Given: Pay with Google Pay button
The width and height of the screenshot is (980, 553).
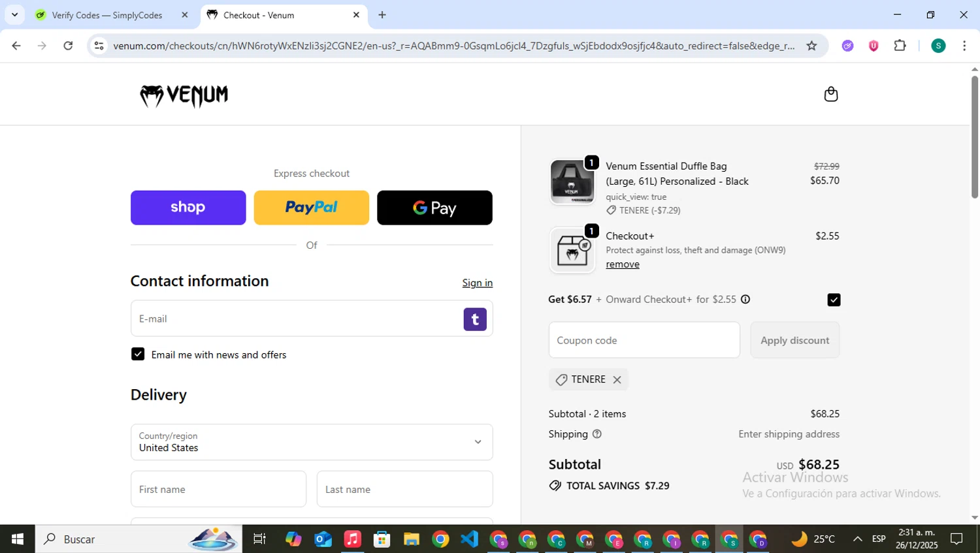Looking at the screenshot, I should [x=434, y=208].
